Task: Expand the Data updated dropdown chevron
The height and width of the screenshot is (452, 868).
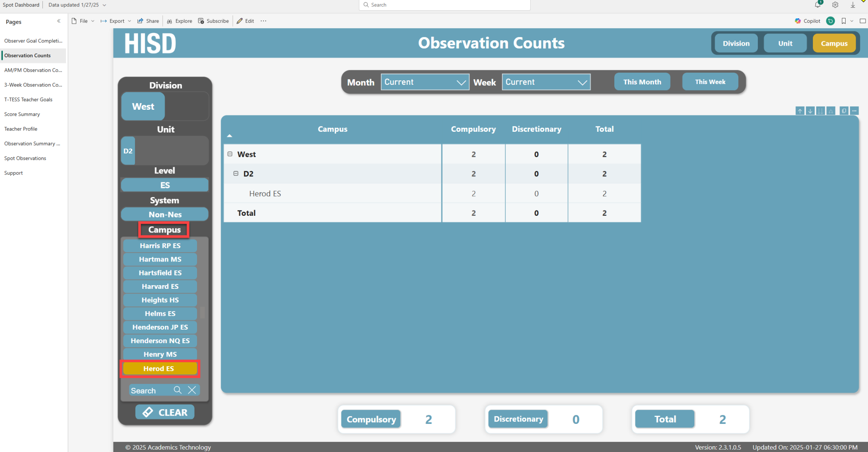Action: 104,5
